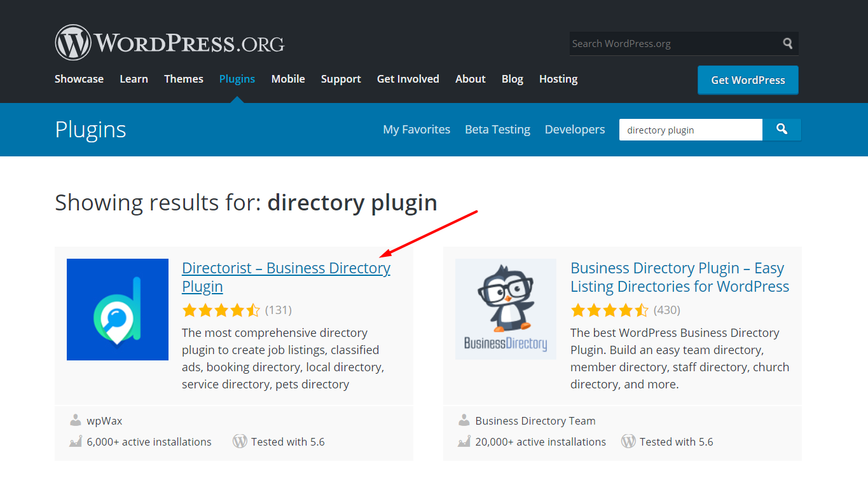
Task: Click the Business Directory Team author name
Action: click(x=535, y=421)
